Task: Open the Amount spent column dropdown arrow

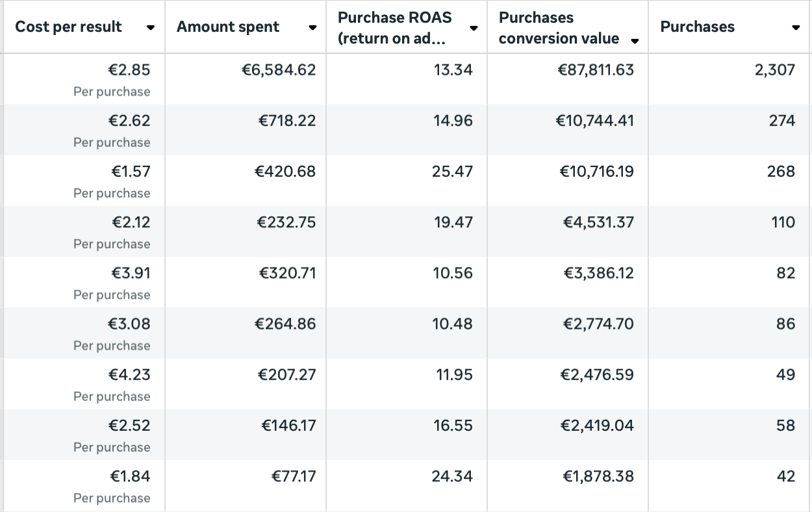Action: point(312,28)
